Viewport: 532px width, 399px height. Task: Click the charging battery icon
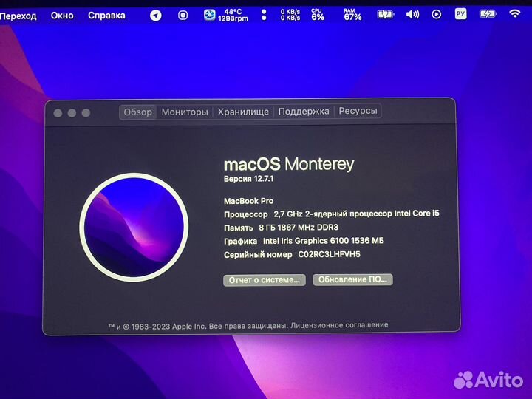click(x=488, y=14)
